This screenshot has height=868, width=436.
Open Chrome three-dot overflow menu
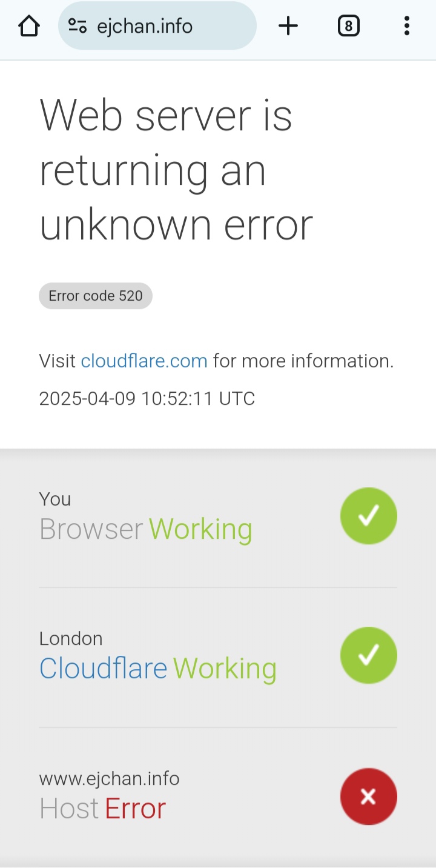406,26
